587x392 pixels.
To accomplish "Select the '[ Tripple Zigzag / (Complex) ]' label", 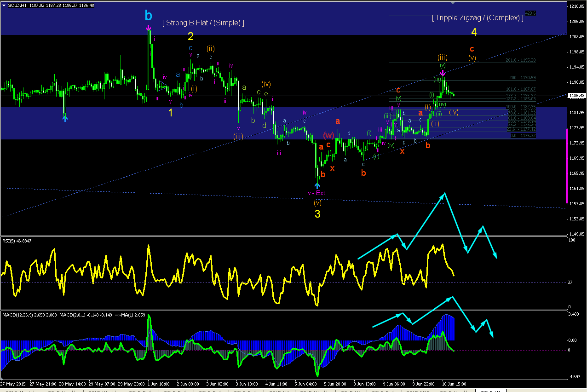I will 478,18.
